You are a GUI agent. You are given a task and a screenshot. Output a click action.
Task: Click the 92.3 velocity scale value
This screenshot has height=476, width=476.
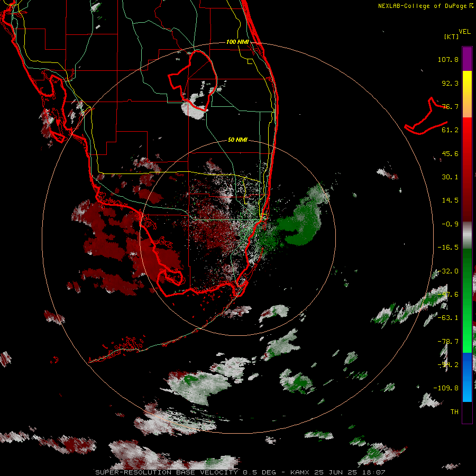450,83
